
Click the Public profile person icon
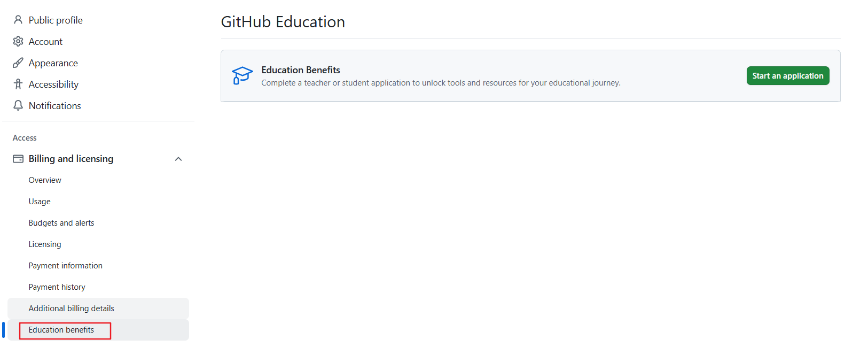coord(18,20)
